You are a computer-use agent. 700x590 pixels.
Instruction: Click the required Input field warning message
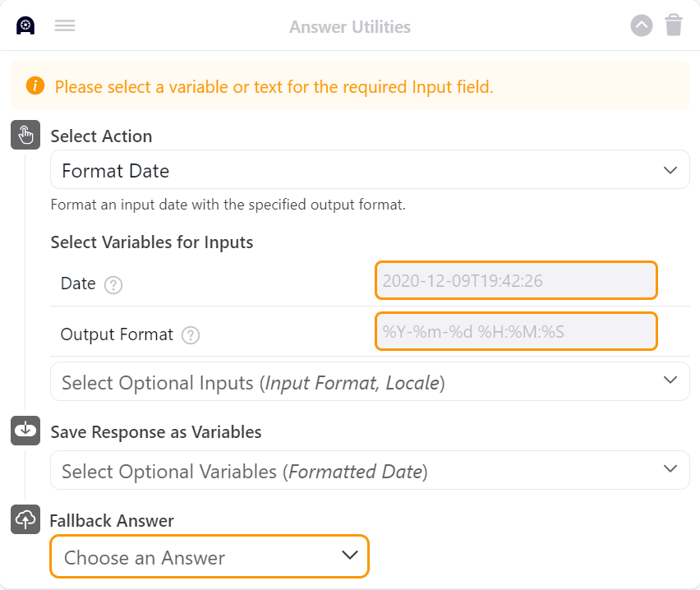(274, 86)
